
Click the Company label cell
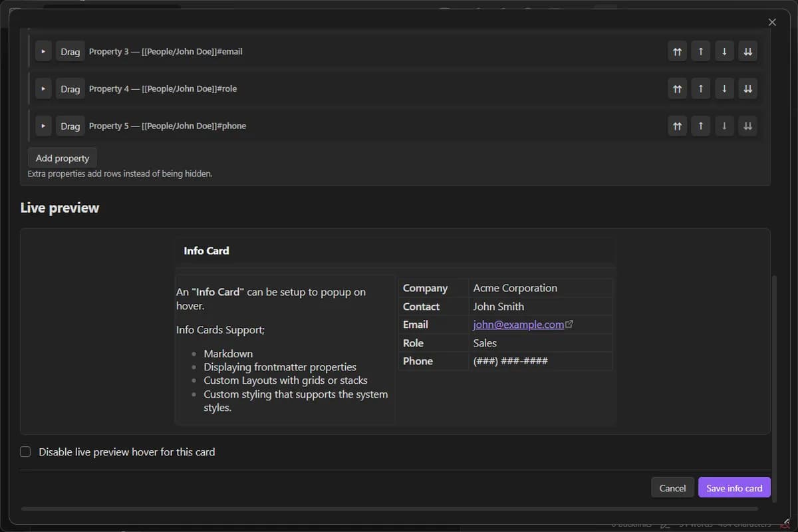(x=433, y=288)
